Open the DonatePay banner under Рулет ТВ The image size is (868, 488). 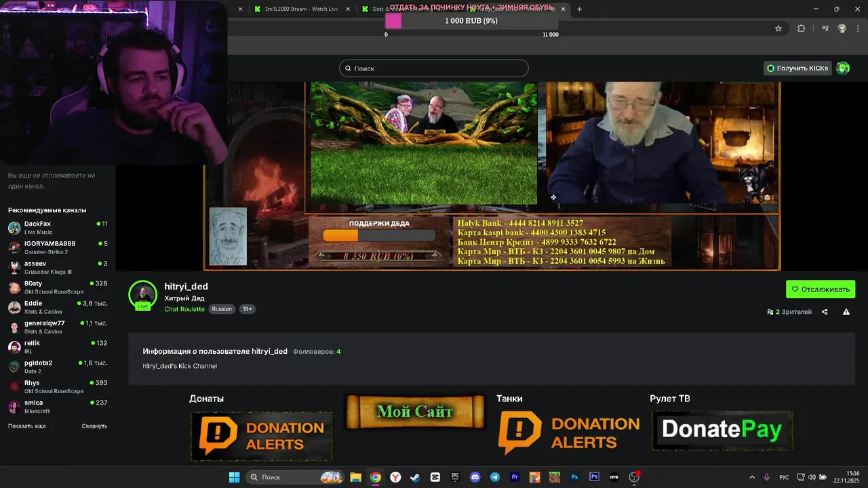(x=722, y=430)
